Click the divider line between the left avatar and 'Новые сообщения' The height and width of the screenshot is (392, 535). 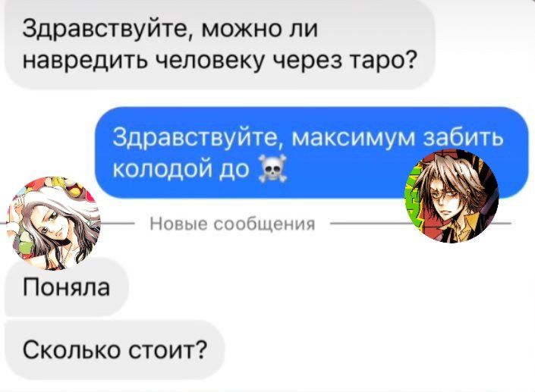click(x=118, y=224)
